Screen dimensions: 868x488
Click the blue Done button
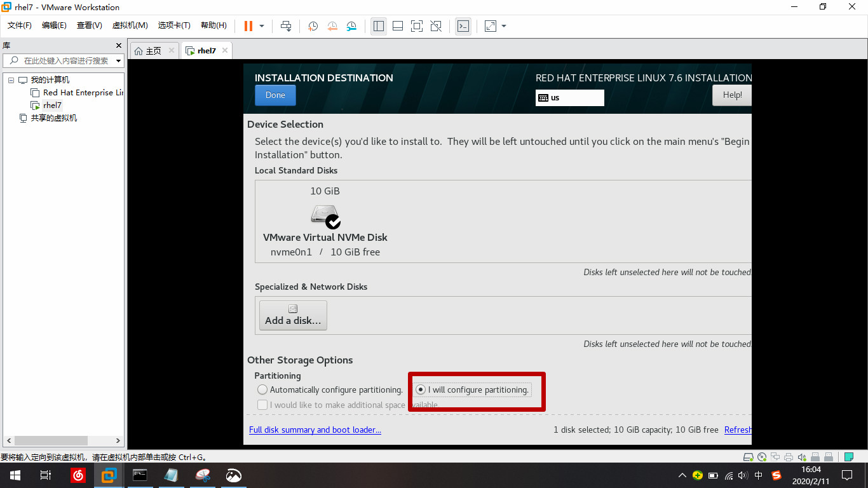pyautogui.click(x=275, y=95)
